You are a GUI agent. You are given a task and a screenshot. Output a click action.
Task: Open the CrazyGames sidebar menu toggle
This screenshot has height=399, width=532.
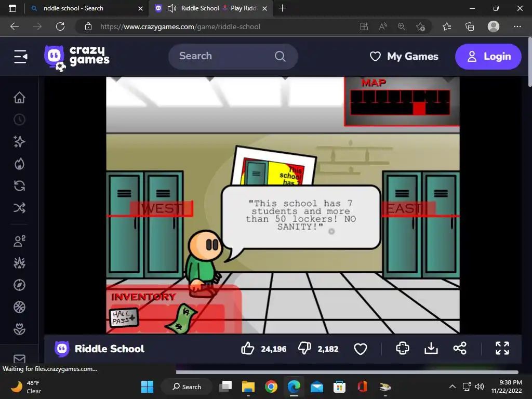(x=20, y=57)
